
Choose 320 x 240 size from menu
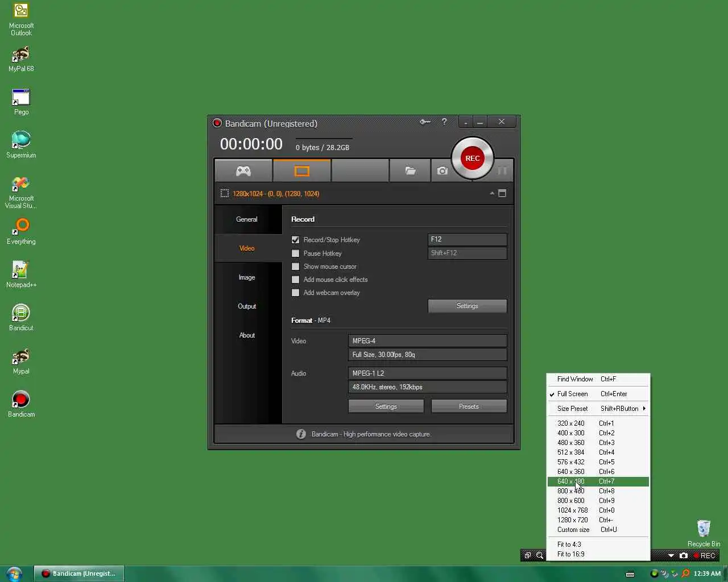[598, 423]
